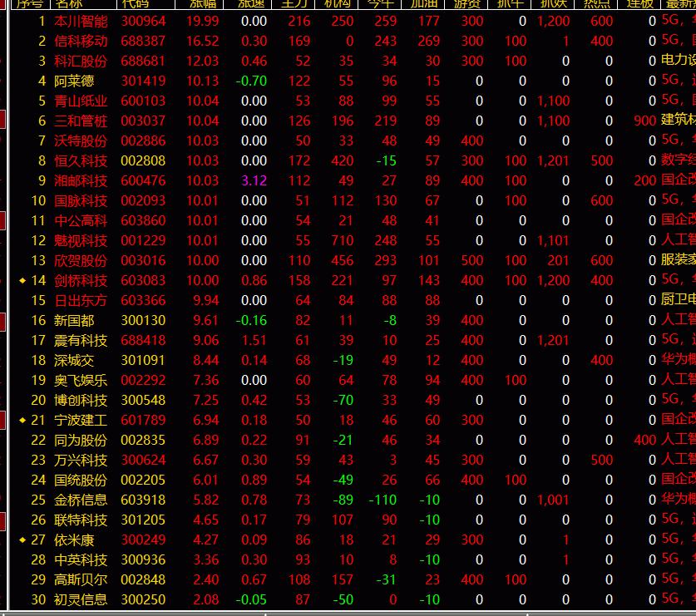This screenshot has width=696, height=616.
Task: Click the 456 value in the 欣贺股份 row
Action: click(343, 260)
